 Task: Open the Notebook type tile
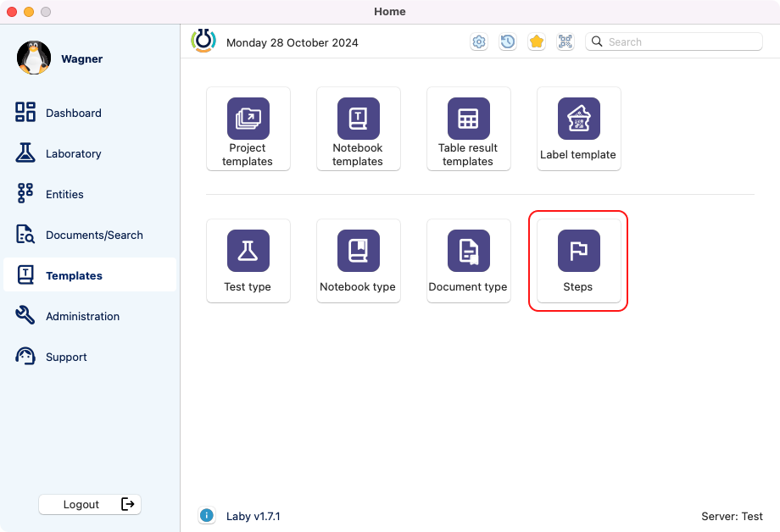[358, 261]
